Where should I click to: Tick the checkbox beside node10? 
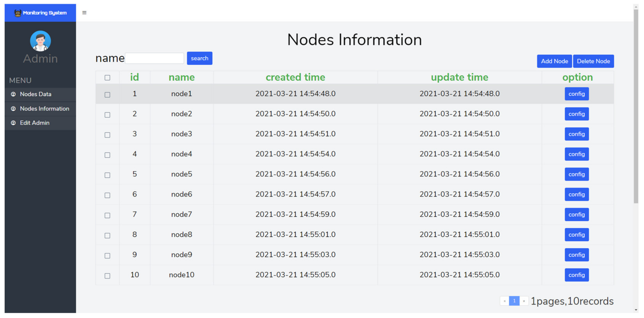[107, 276]
